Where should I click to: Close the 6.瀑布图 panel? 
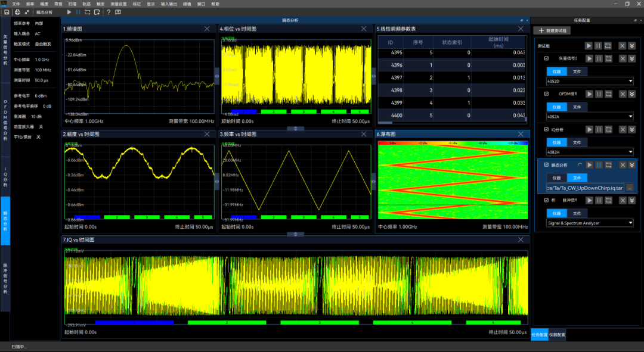coord(522,134)
